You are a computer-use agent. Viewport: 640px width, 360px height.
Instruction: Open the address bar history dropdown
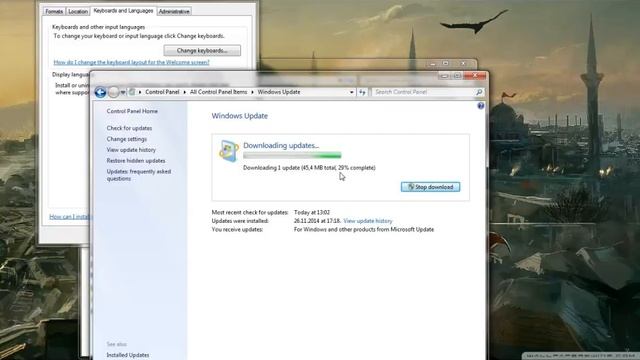(351, 92)
